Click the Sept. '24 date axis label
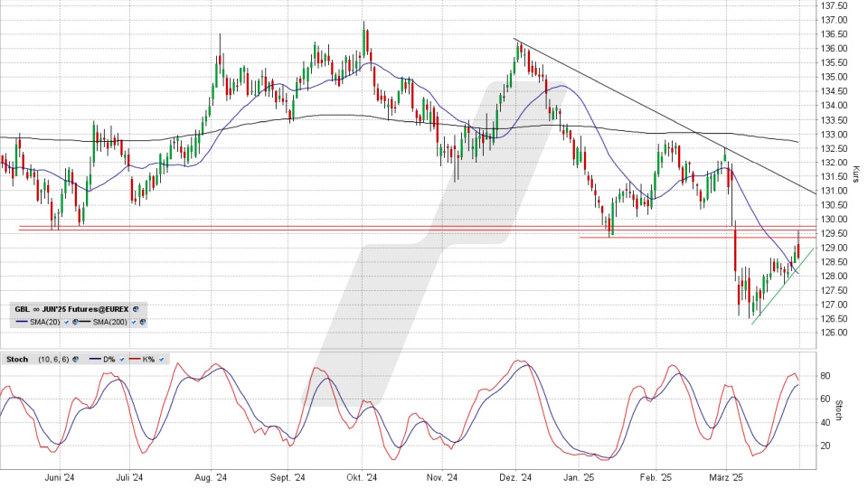 288,478
